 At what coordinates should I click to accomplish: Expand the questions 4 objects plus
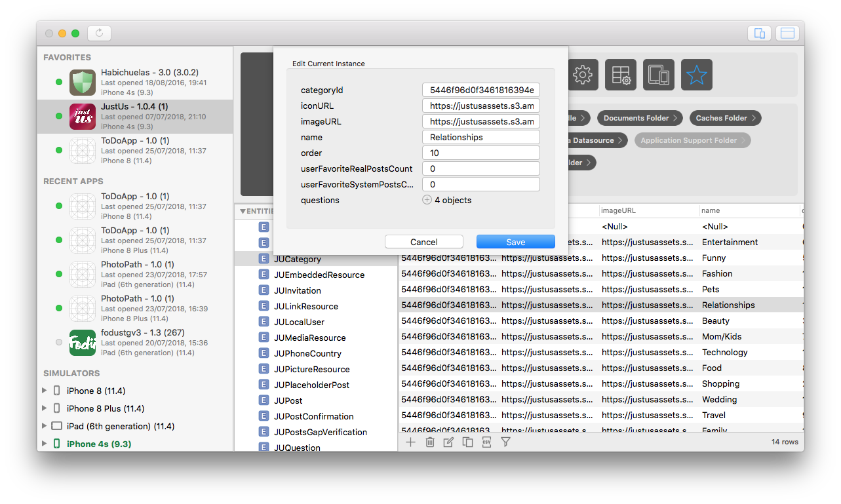(x=427, y=200)
